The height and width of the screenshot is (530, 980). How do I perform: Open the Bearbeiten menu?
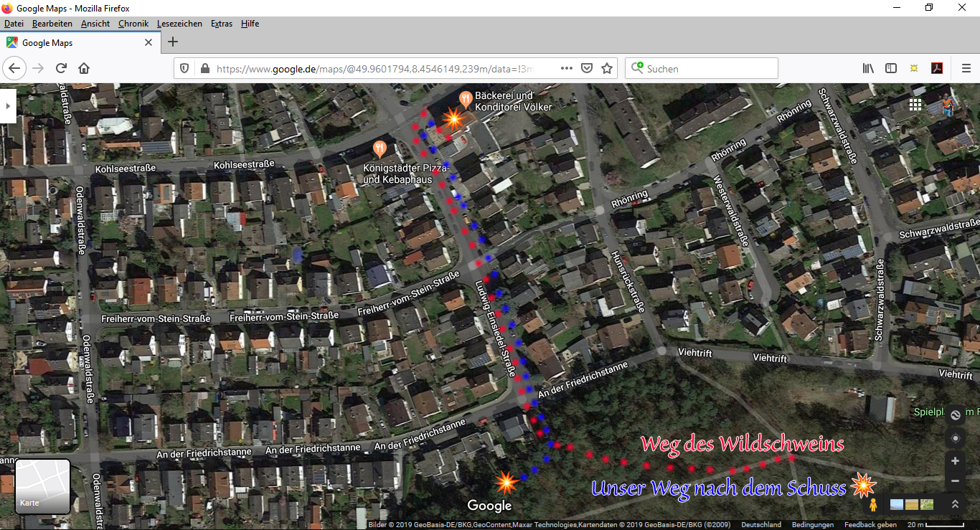pos(52,24)
